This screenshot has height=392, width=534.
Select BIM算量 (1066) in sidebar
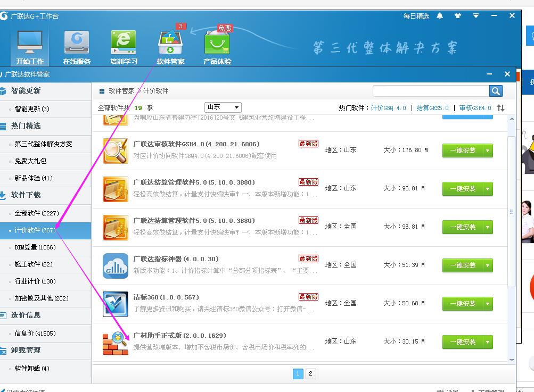45,247
